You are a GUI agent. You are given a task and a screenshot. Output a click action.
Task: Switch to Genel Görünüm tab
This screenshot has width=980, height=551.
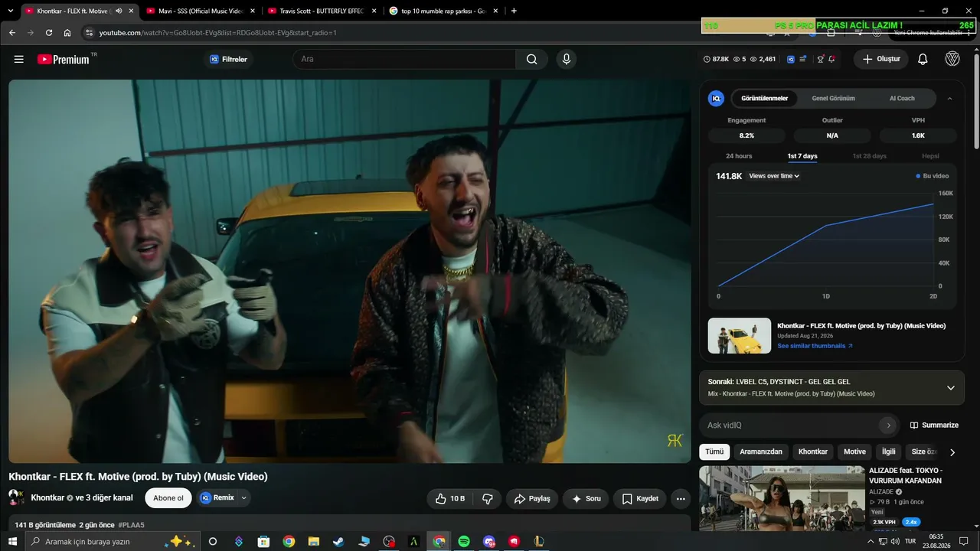point(833,98)
